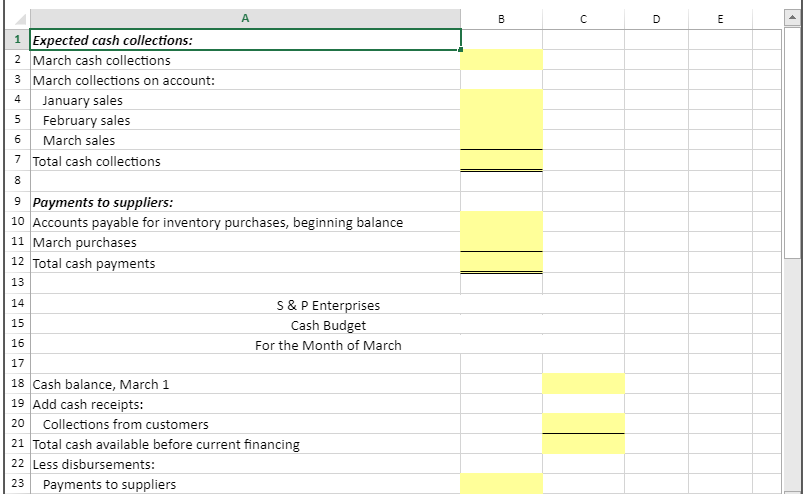
Task: Click the 'Collections from customers' cell
Action: pyautogui.click(x=245, y=424)
